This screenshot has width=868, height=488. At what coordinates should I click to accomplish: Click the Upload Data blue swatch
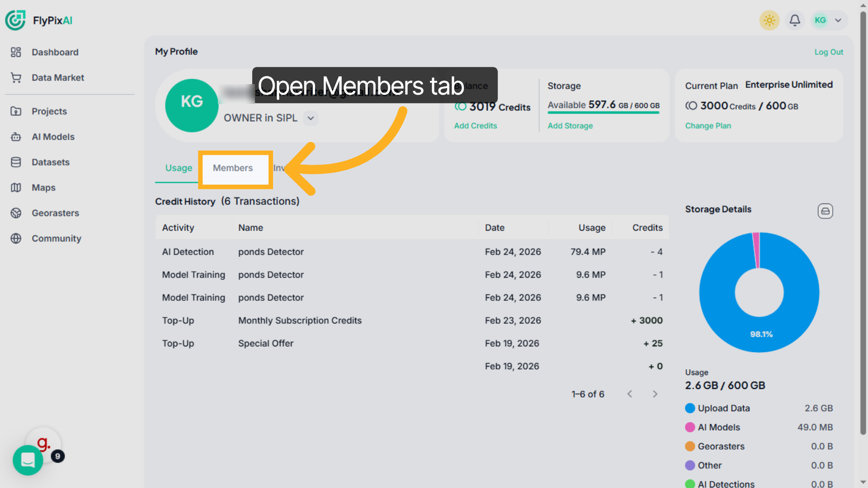(690, 408)
